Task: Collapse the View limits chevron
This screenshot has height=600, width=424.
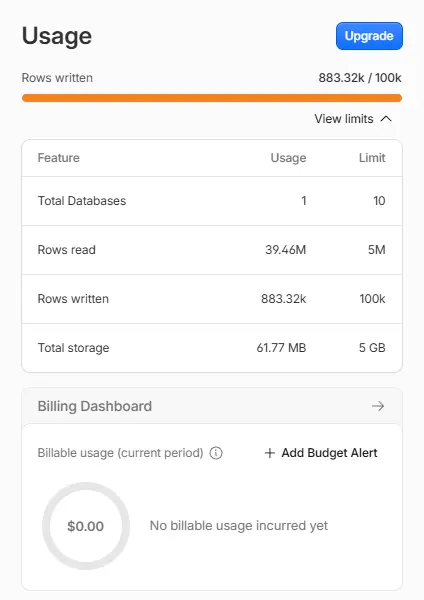Action: tap(386, 119)
